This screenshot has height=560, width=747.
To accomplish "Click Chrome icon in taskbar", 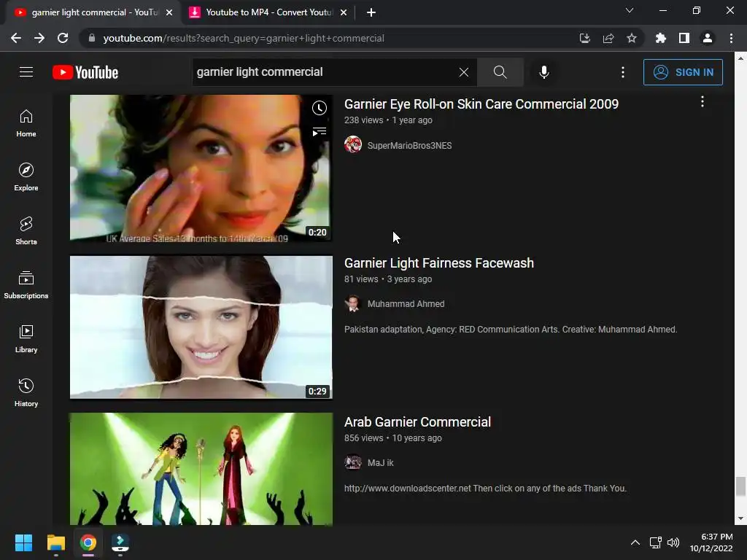I will coord(88,542).
